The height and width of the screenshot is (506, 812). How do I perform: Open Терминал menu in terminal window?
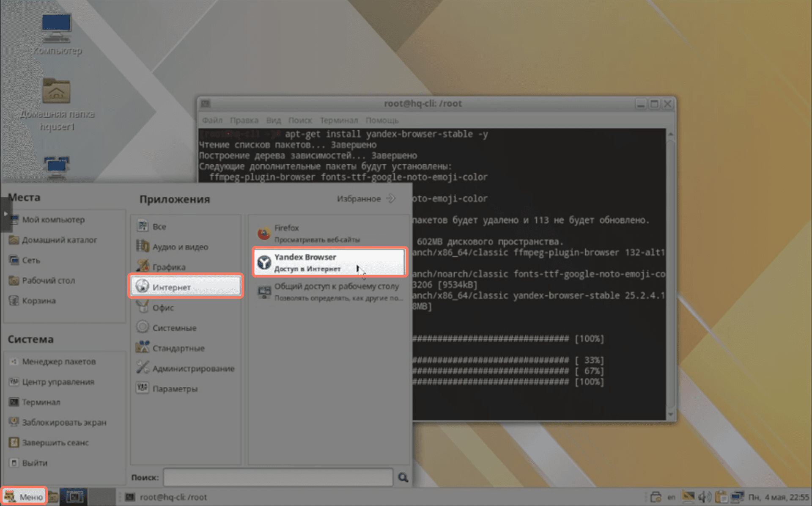pyautogui.click(x=339, y=120)
